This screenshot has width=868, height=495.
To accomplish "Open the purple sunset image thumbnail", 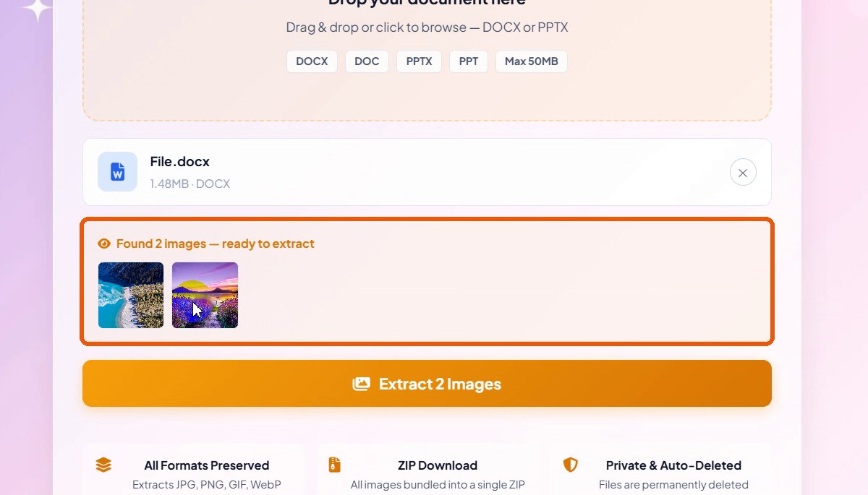I will [205, 295].
